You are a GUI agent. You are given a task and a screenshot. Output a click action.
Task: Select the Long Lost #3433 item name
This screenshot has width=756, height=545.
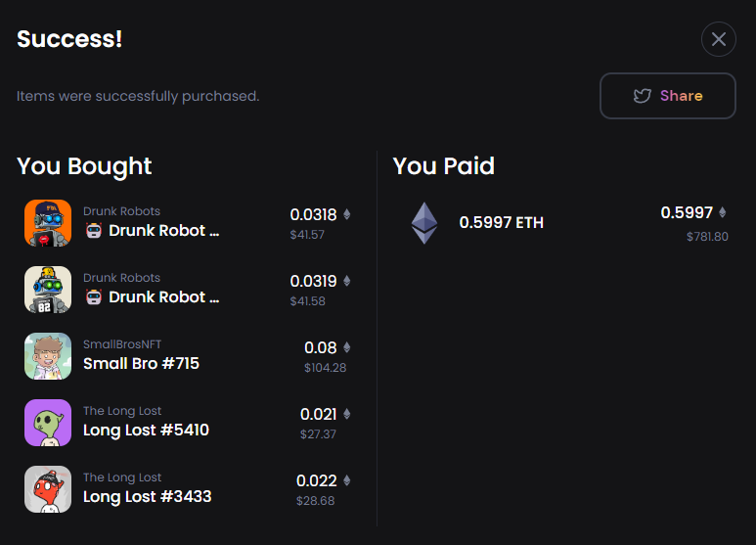click(147, 496)
